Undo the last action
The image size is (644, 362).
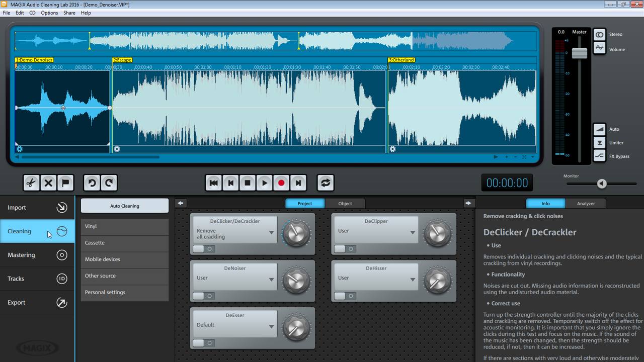92,183
